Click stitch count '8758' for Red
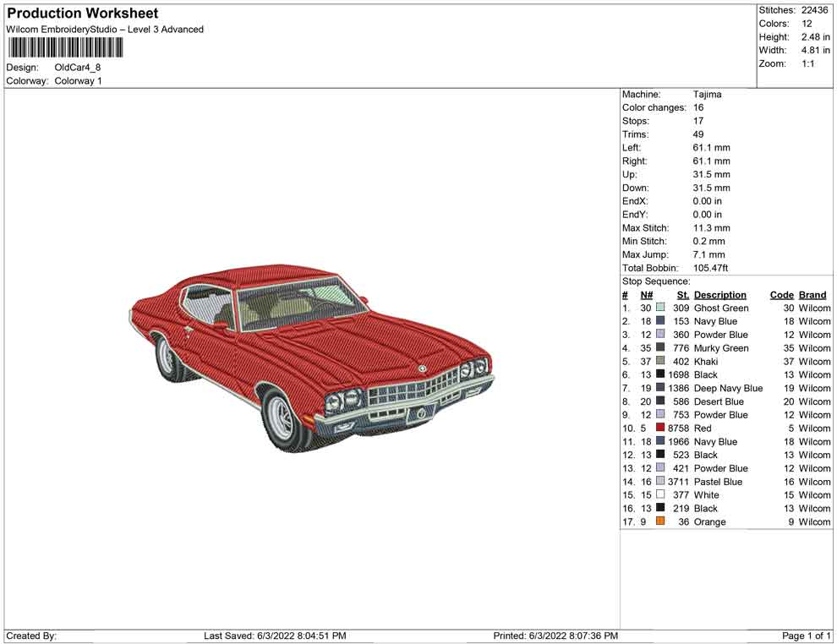The height and width of the screenshot is (644, 837). pyautogui.click(x=678, y=428)
